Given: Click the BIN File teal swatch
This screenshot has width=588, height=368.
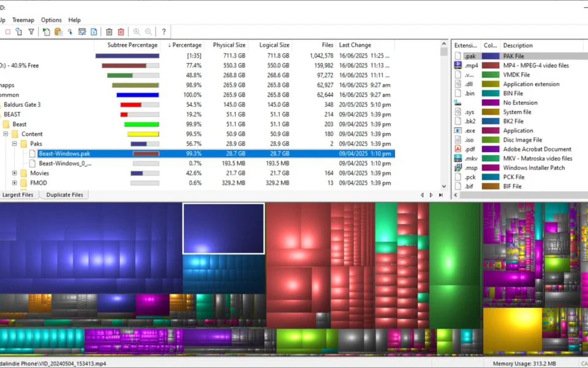Looking at the screenshot, I should 490,93.
